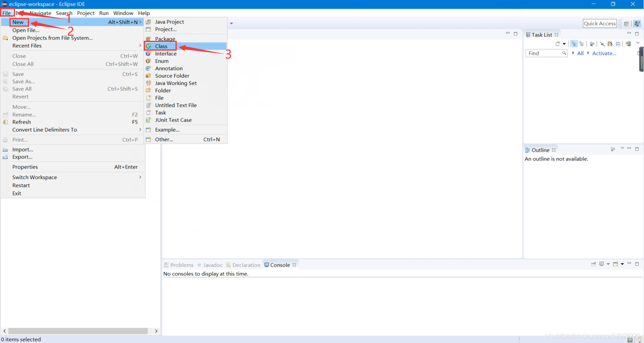Viewport: 644px width, 343px height.
Task: Toggle Hide Completed Tasks in Task List
Action: (x=602, y=44)
